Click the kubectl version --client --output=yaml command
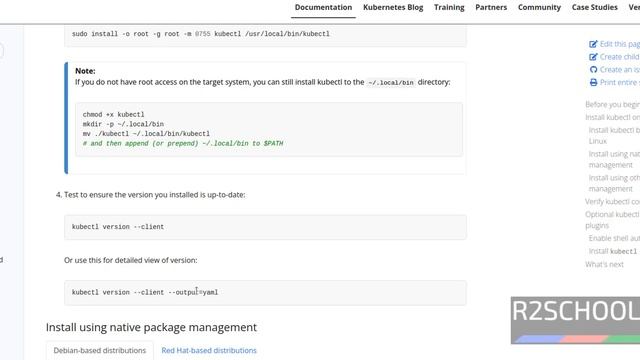Screen dimensions: 640x360 point(145,292)
